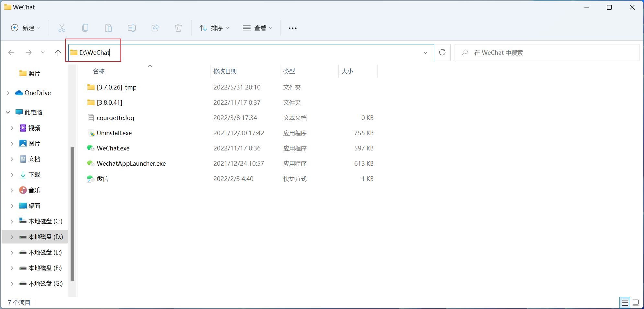
Task: Sort by 修改日期 column header
Action: 225,71
